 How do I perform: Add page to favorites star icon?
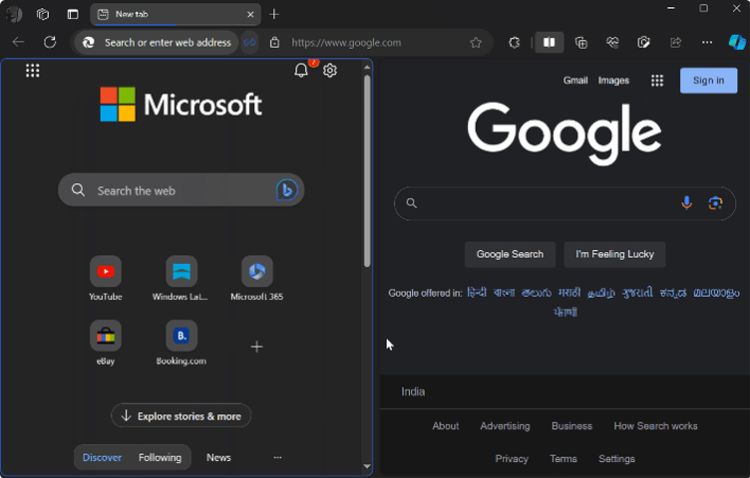475,43
